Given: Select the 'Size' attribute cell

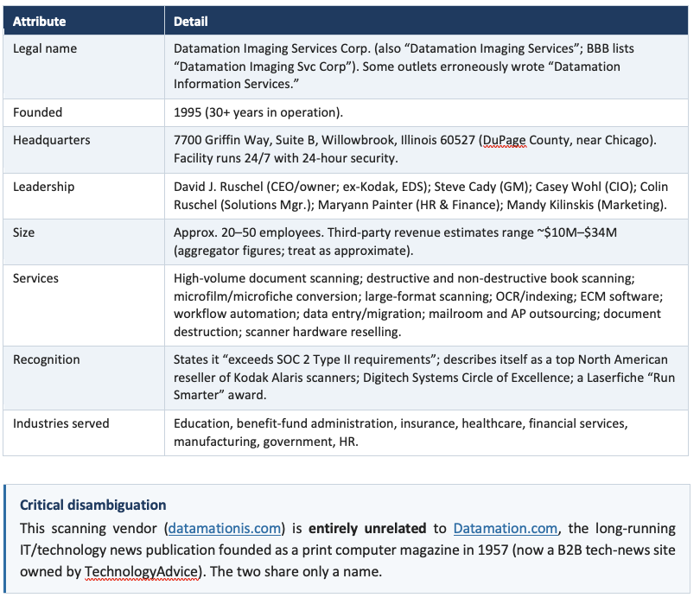Looking at the screenshot, I should 84,241.
